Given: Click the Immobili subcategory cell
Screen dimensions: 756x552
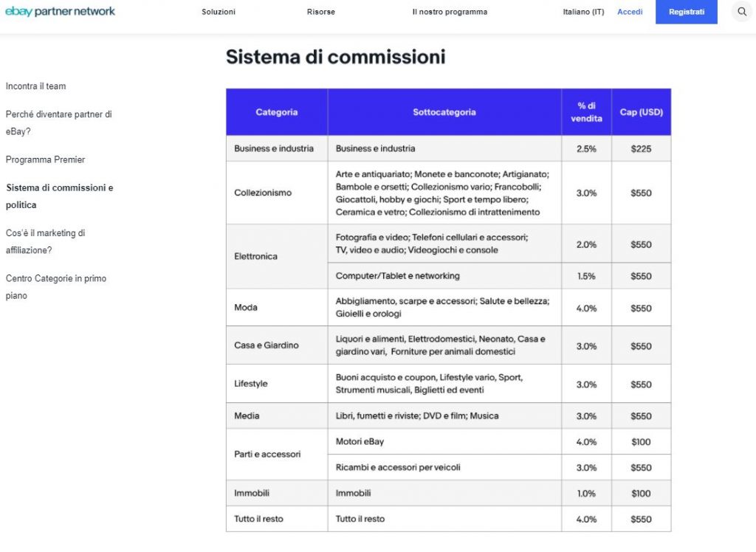Looking at the screenshot, I should [x=444, y=493].
